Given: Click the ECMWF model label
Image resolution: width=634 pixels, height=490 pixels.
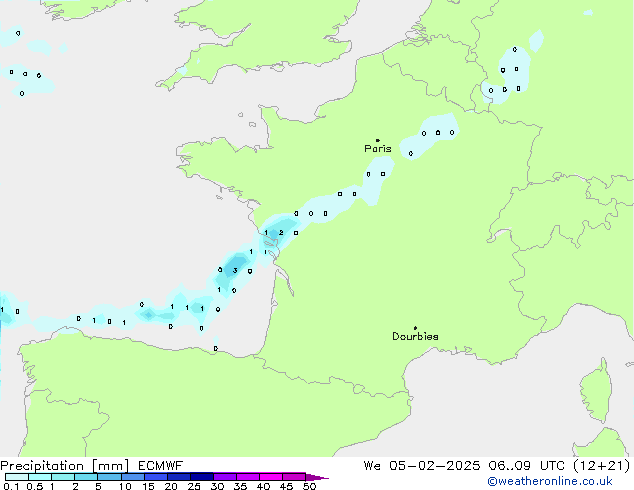Looking at the screenshot, I should pos(161,466).
